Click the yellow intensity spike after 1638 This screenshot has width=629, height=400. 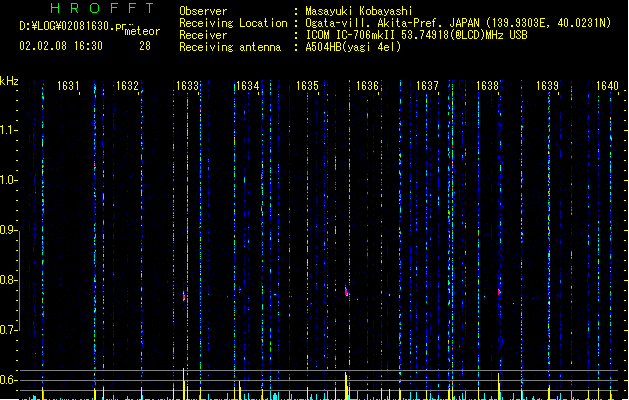(499, 386)
